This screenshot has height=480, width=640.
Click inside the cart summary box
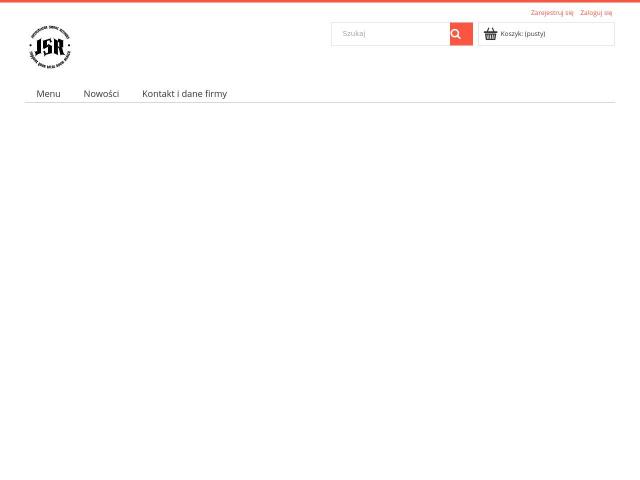(x=547, y=34)
